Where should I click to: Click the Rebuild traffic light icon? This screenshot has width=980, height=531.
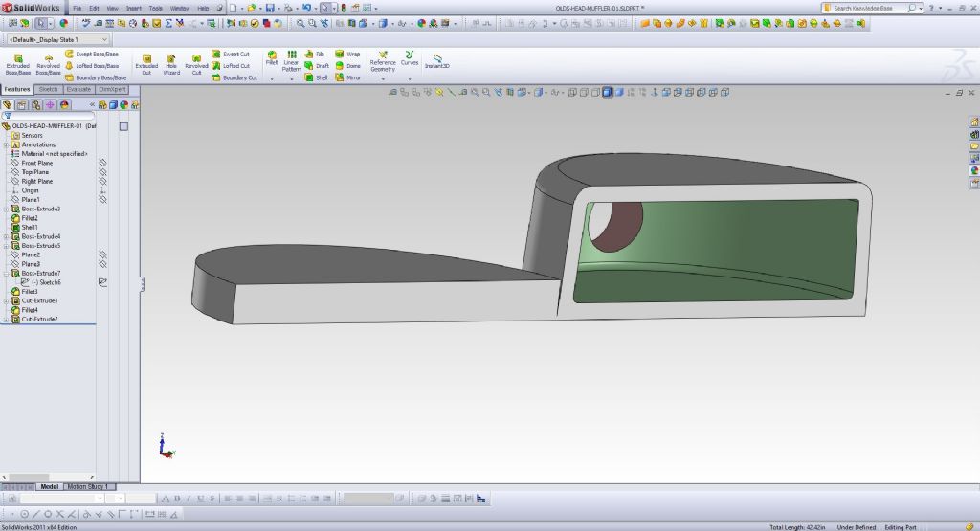[344, 8]
